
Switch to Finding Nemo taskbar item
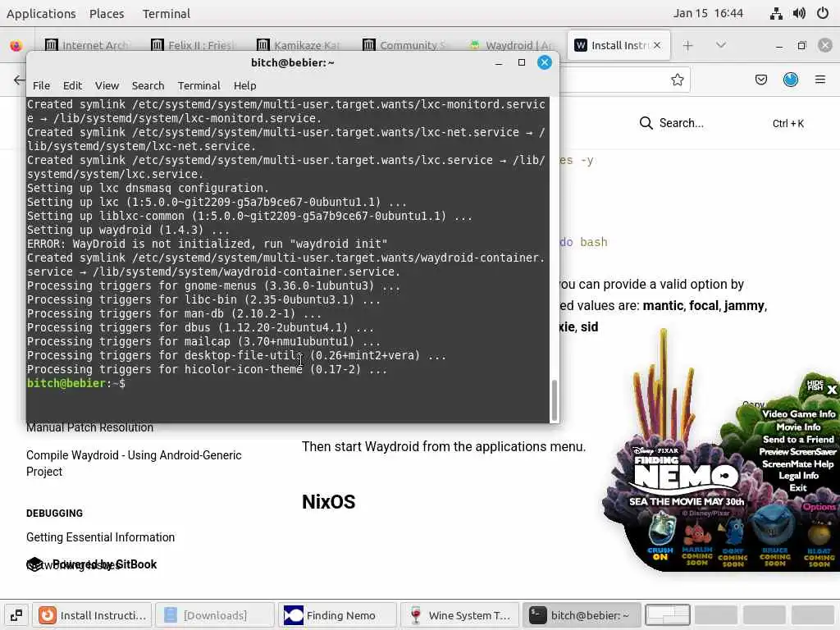coord(337,615)
